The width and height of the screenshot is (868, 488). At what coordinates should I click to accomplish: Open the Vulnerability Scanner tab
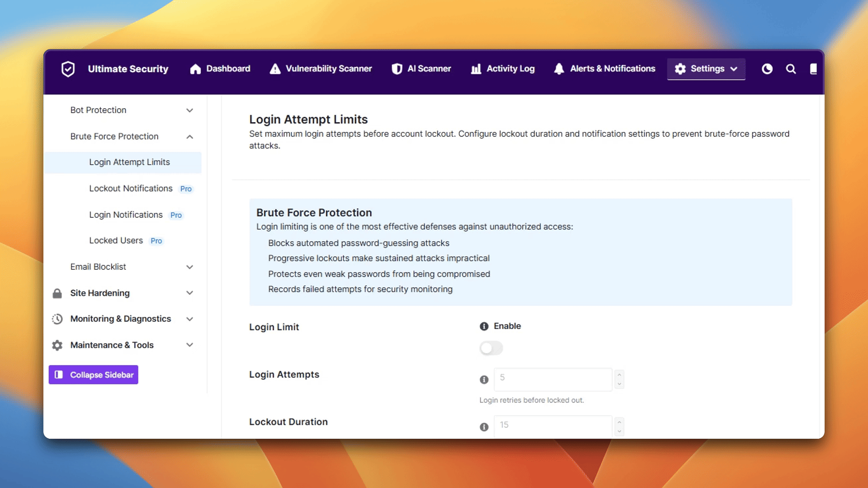(321, 69)
